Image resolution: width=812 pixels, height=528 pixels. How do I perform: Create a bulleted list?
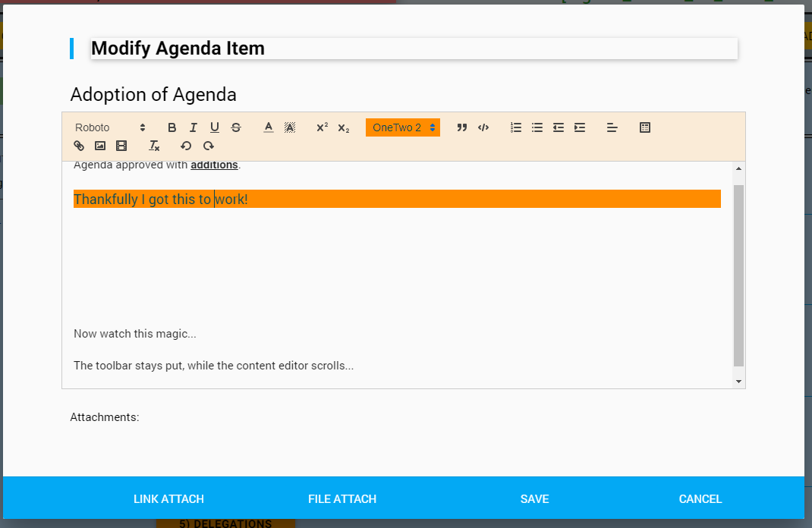click(537, 127)
